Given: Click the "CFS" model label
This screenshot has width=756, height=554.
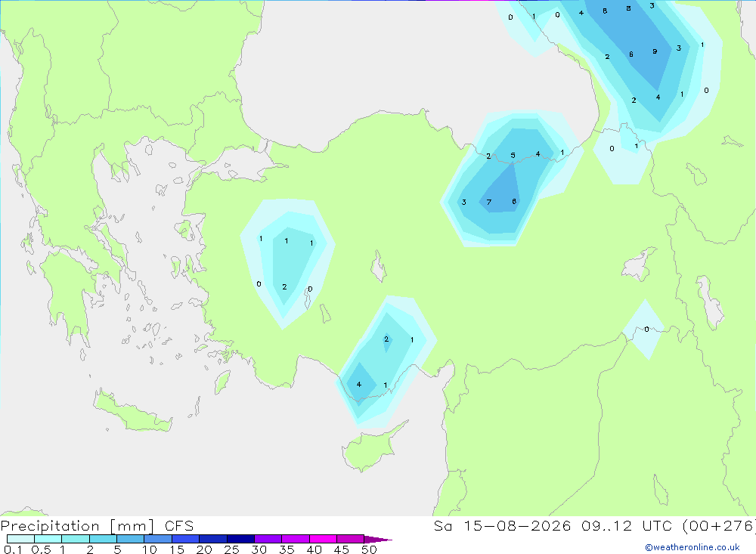Looking at the screenshot, I should [179, 526].
